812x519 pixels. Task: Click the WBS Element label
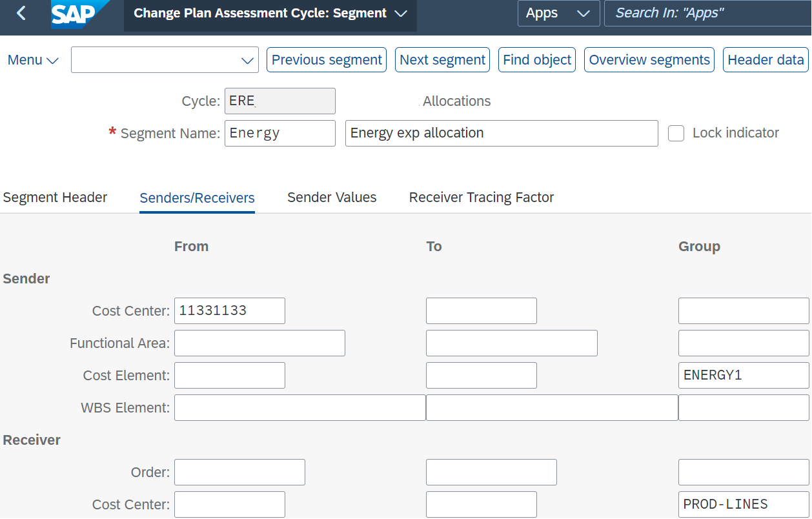[125, 407]
